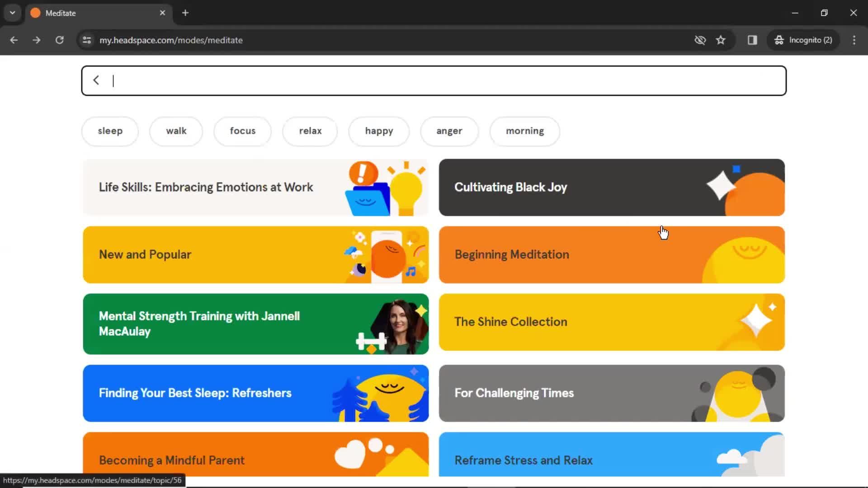The height and width of the screenshot is (488, 868).
Task: Open Reframe Stress and Relax card
Action: coord(612,455)
